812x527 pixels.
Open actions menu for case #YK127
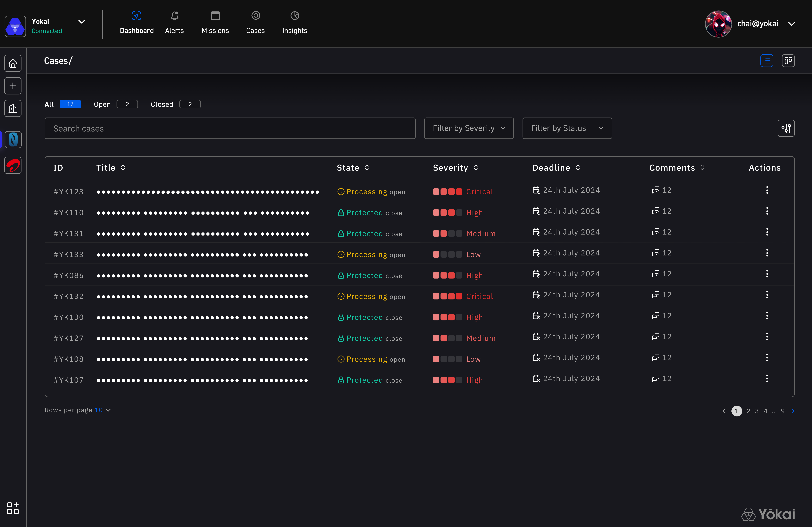[x=767, y=337]
